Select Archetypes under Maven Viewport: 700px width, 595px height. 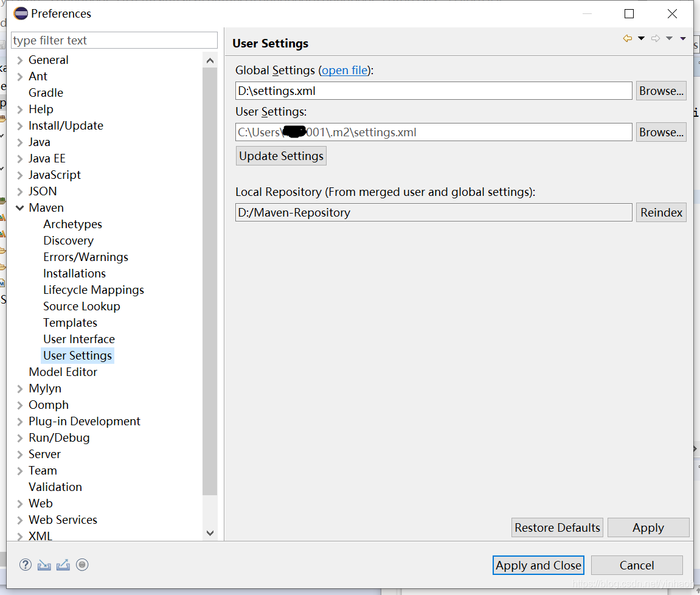(73, 224)
